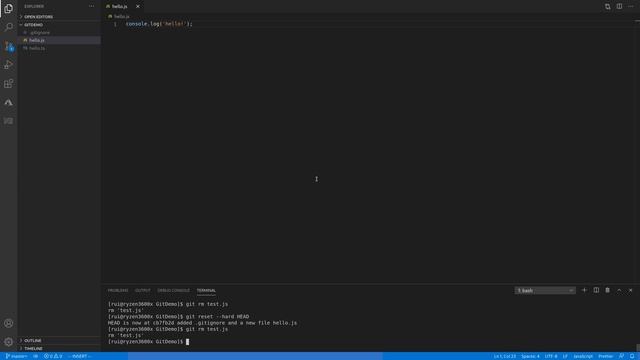Click the Spaces: 4 indentation indicator
This screenshot has height=360, width=640.
click(530, 356)
